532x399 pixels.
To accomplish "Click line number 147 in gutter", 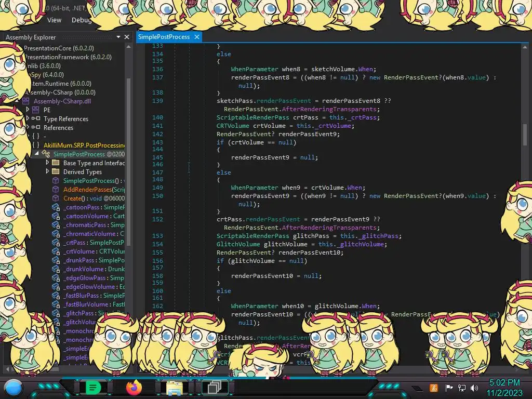I will pyautogui.click(x=157, y=172).
